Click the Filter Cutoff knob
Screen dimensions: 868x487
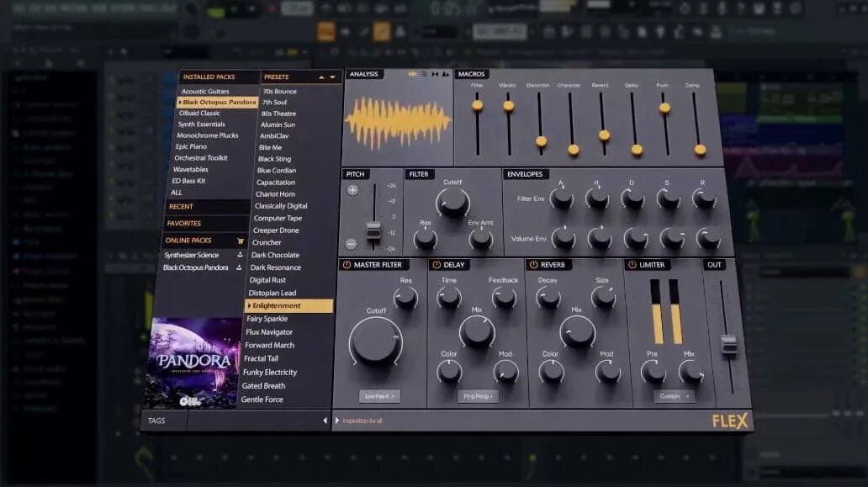453,202
